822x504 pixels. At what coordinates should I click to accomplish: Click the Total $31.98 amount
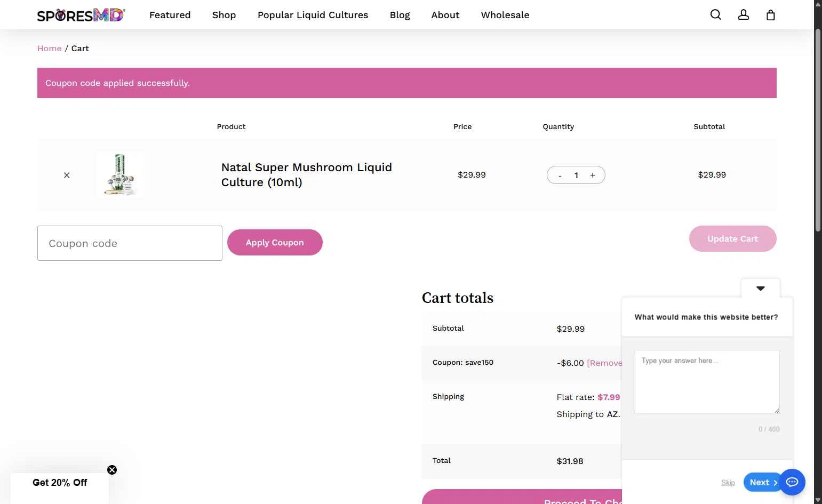coord(570,461)
